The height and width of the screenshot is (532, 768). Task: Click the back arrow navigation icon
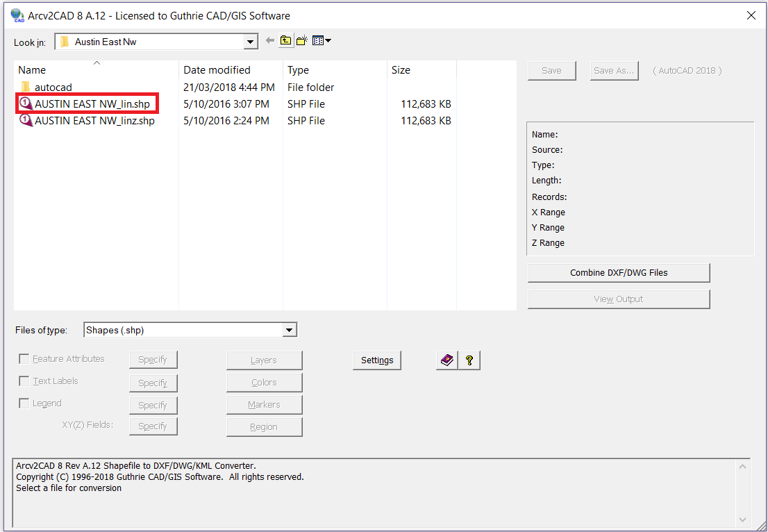[270, 41]
